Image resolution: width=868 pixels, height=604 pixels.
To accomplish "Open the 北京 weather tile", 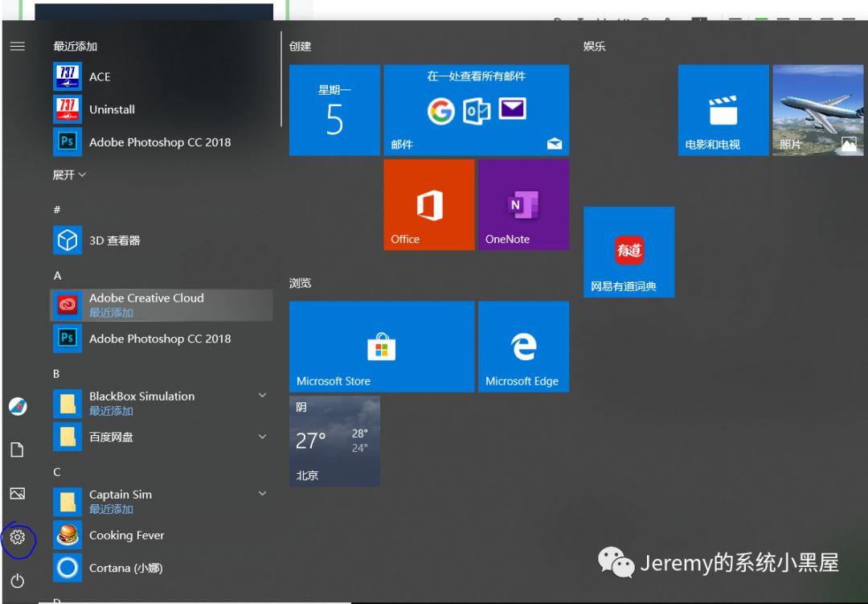I will click(x=334, y=441).
